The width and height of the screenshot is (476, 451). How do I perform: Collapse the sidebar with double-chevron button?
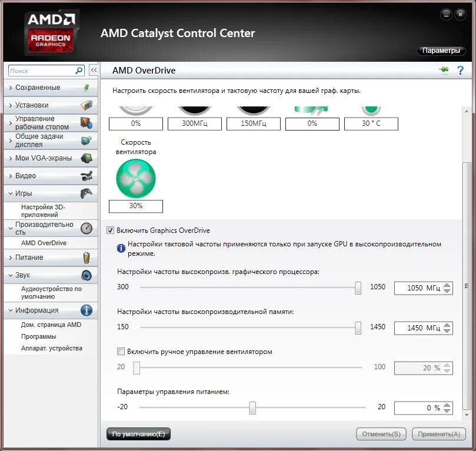pos(94,71)
